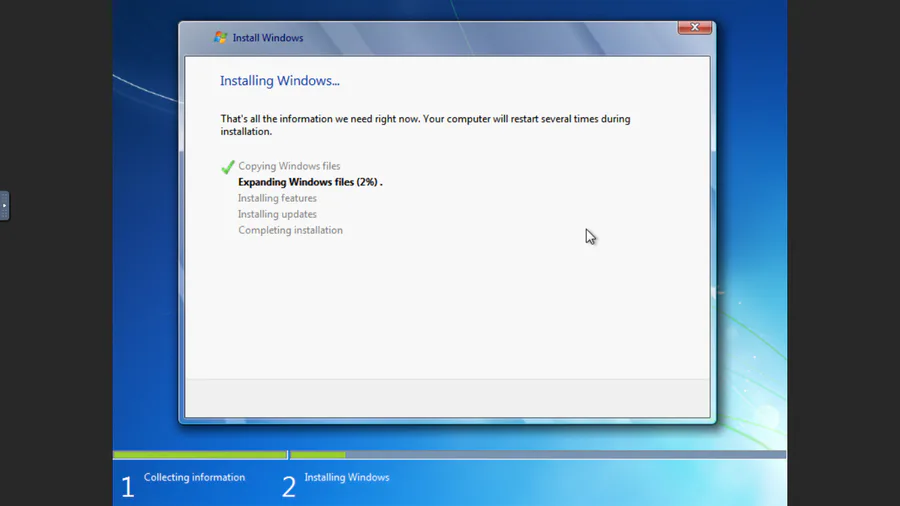Click the 'Installing Windows...' heading

280,81
